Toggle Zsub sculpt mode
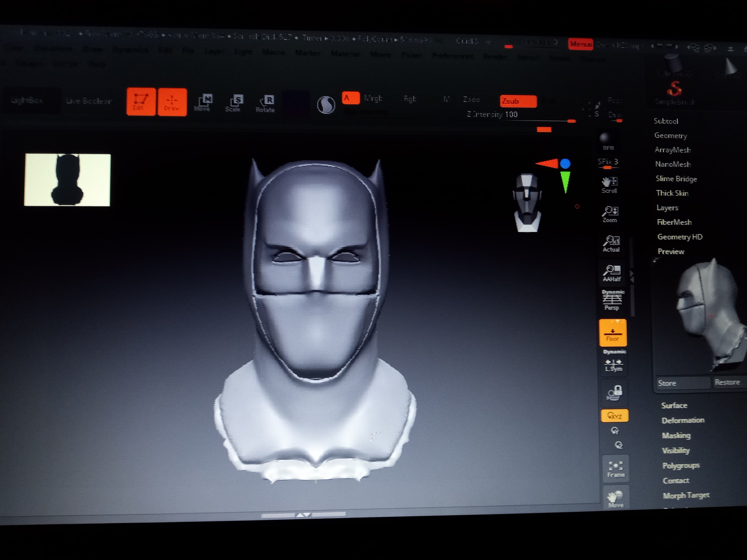The width and height of the screenshot is (747, 560). (x=518, y=101)
